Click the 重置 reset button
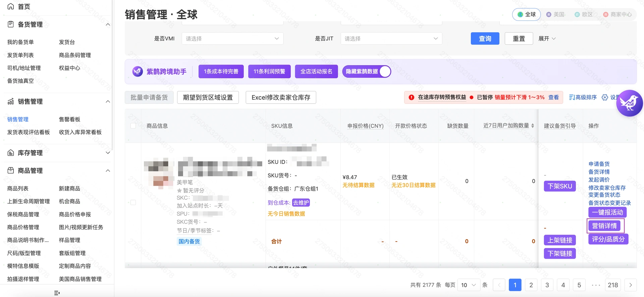The image size is (644, 297). point(519,39)
